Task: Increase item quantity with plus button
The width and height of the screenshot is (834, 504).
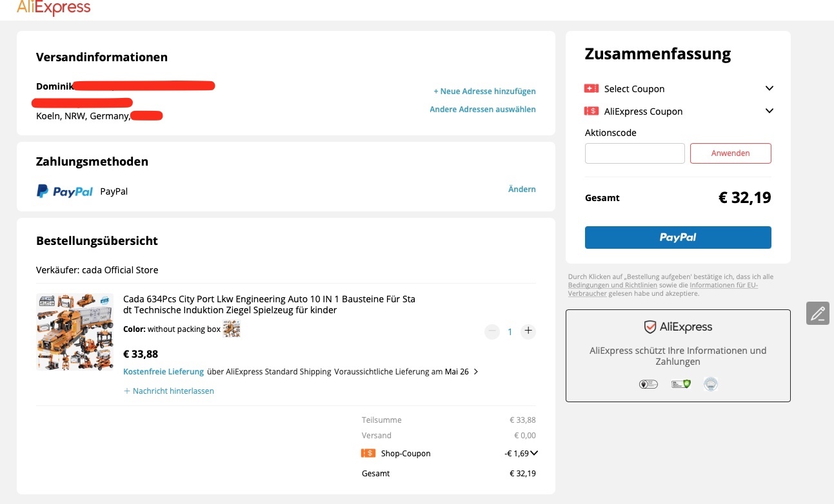Action: tap(528, 331)
